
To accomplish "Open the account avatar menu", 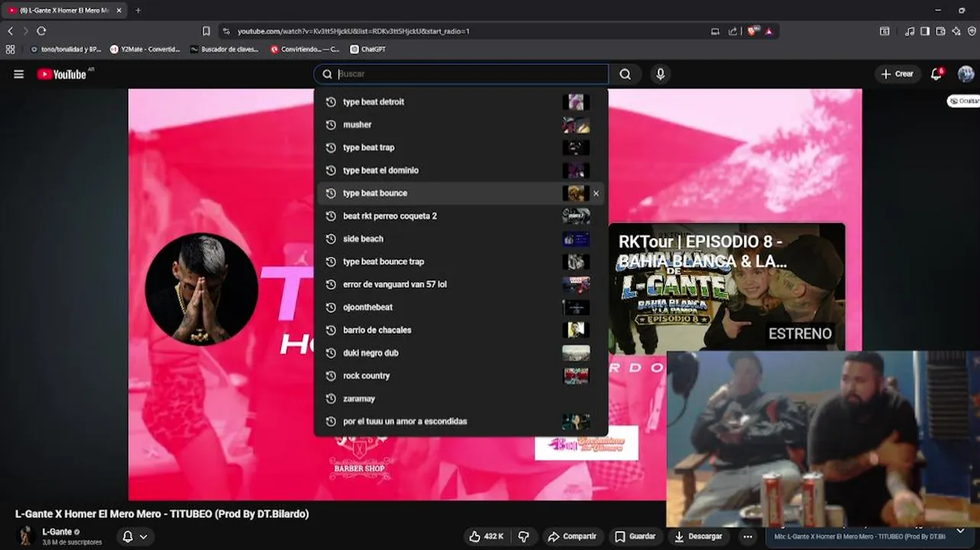I will click(x=965, y=74).
